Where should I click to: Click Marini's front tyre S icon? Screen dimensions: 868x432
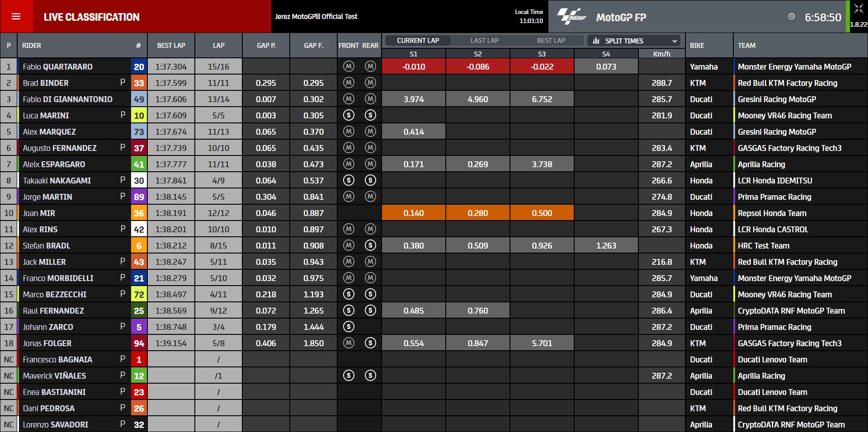tap(349, 115)
